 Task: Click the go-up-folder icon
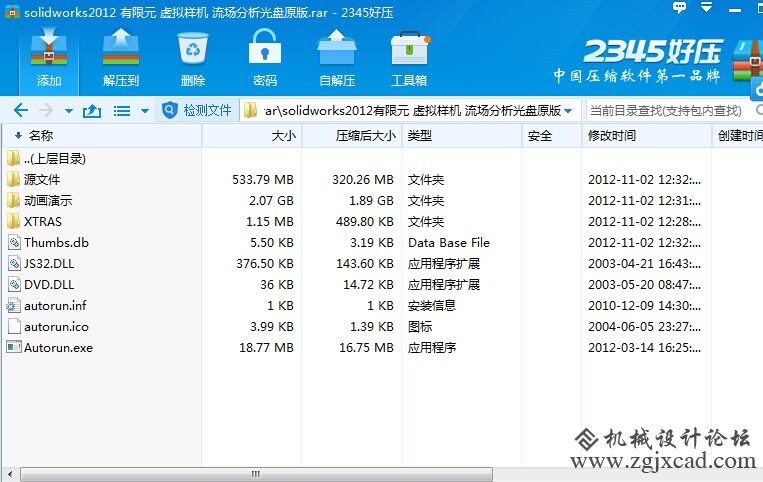(x=91, y=111)
